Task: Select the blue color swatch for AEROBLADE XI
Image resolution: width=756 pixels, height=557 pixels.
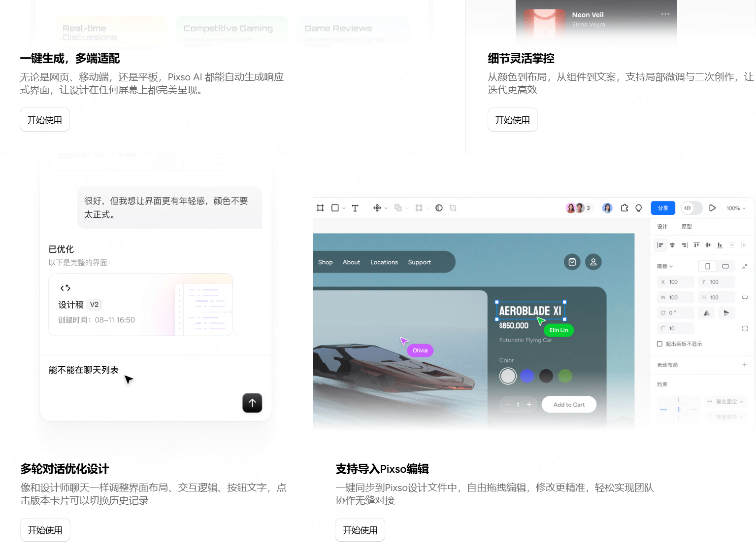Action: [526, 376]
